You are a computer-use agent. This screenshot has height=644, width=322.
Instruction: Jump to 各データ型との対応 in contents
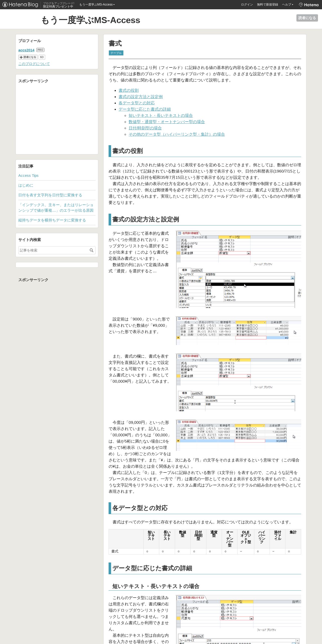(136, 103)
